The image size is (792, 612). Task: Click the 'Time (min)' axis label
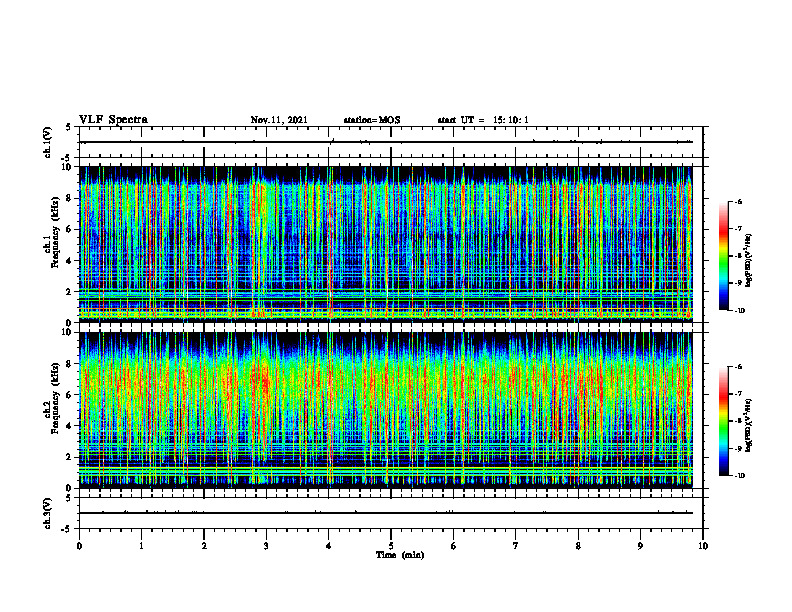tap(400, 555)
